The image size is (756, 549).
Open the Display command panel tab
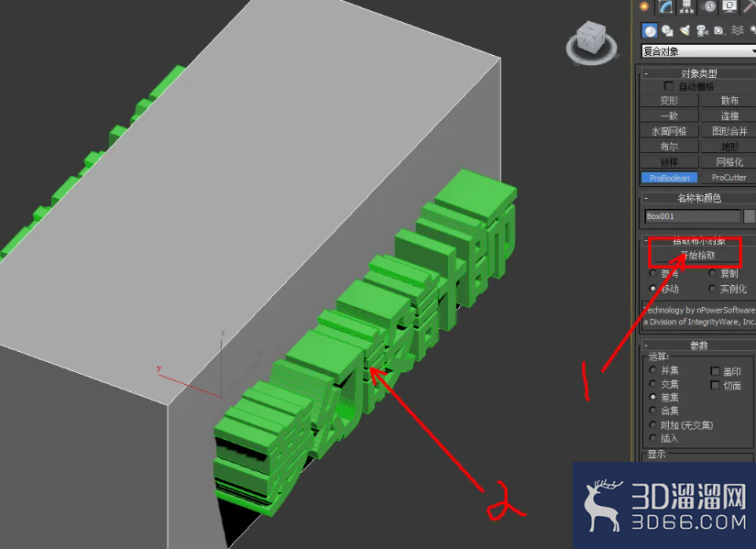729,6
